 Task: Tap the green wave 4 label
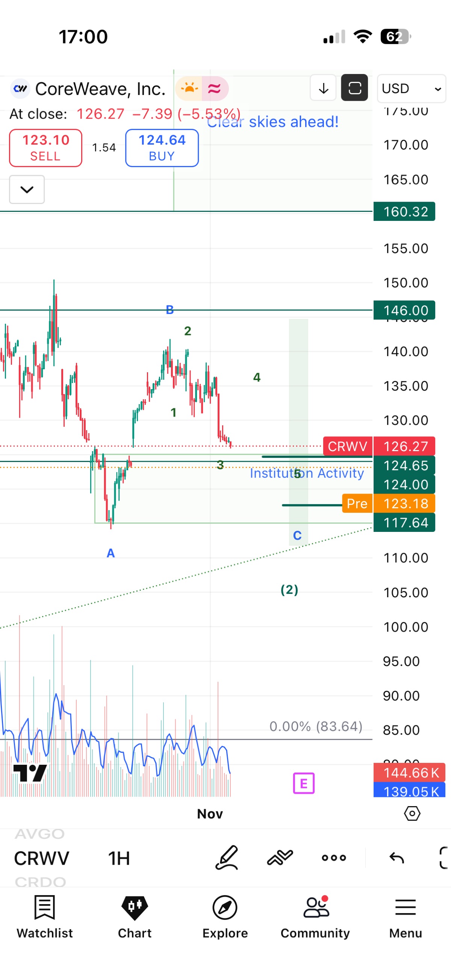(257, 377)
